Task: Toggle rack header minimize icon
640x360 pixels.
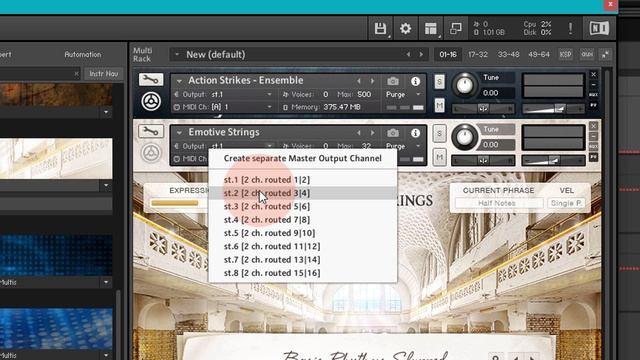Action: [x=605, y=54]
